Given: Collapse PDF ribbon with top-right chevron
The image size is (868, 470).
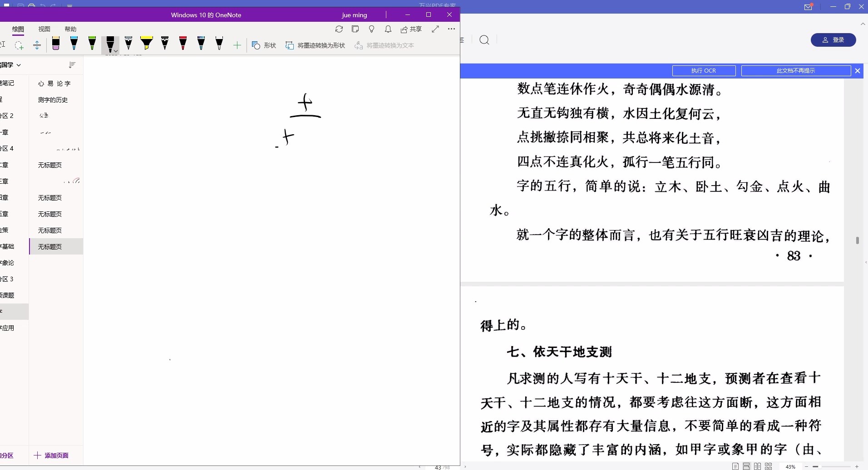Looking at the screenshot, I should click(x=863, y=24).
